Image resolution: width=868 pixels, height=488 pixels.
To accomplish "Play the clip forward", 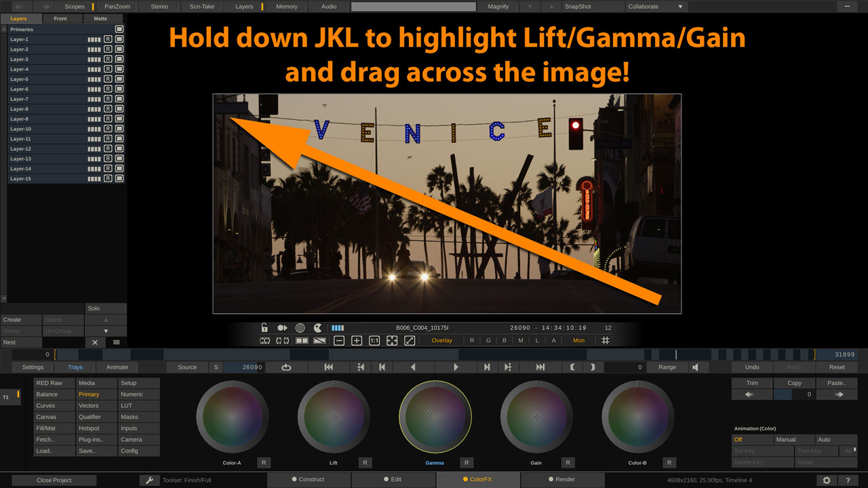I will [x=456, y=367].
